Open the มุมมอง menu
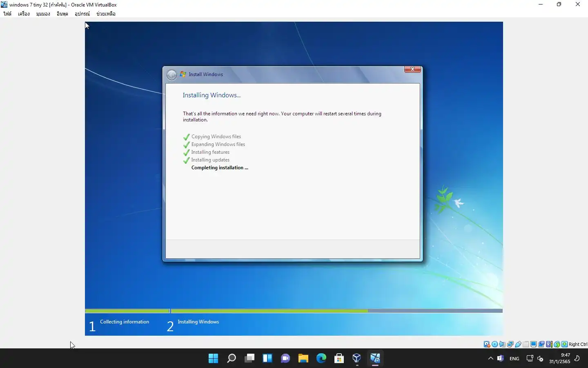Image resolution: width=588 pixels, height=368 pixels. 43,14
